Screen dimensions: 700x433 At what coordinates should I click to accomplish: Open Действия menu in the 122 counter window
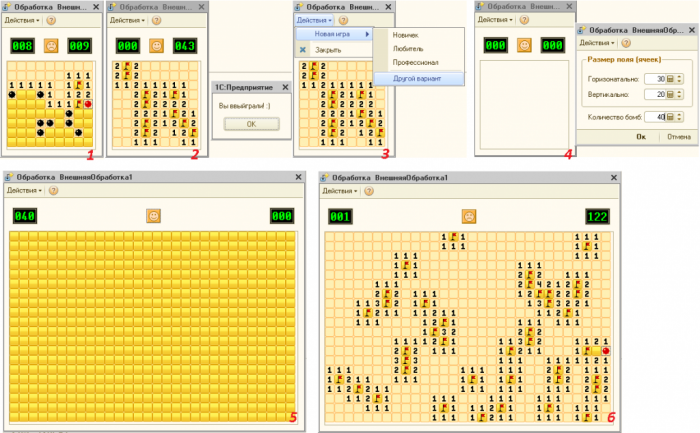338,190
